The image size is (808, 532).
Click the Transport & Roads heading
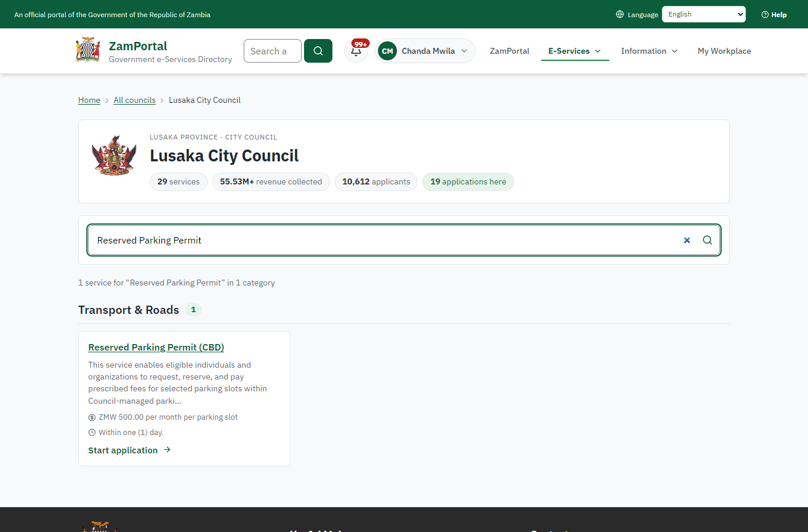(128, 310)
